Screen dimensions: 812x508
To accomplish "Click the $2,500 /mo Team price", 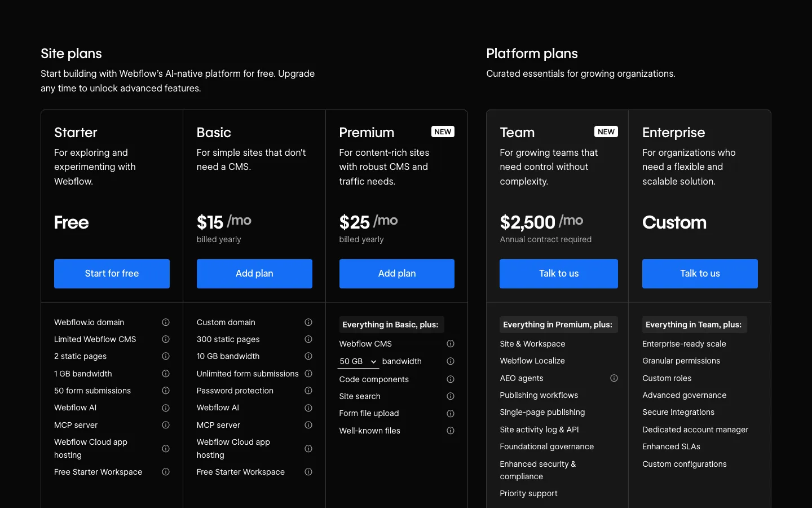I will coord(541,222).
